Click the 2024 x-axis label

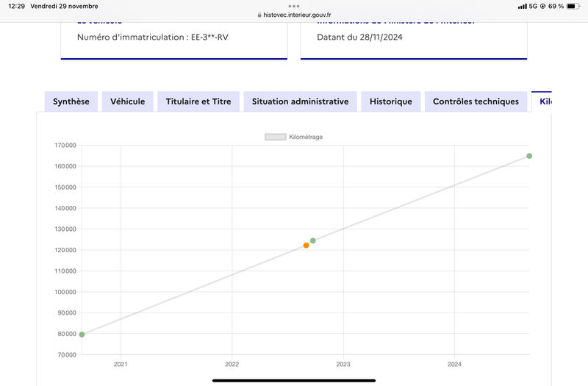454,364
